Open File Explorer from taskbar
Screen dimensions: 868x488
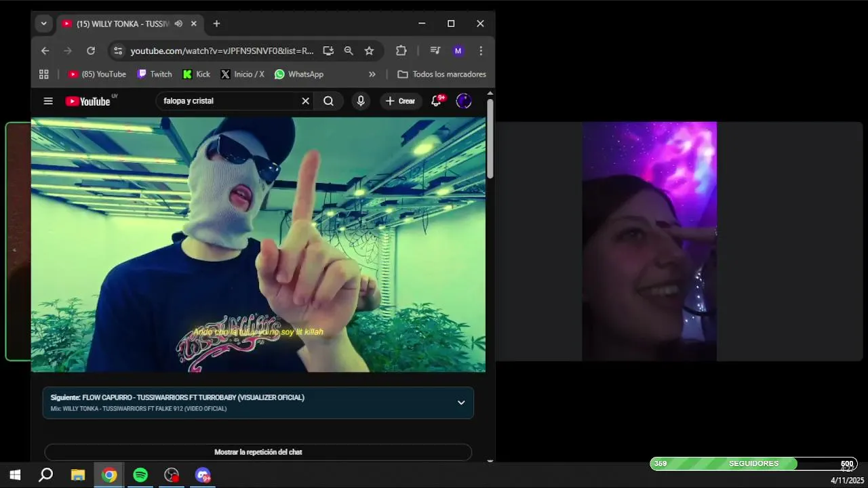[78, 475]
